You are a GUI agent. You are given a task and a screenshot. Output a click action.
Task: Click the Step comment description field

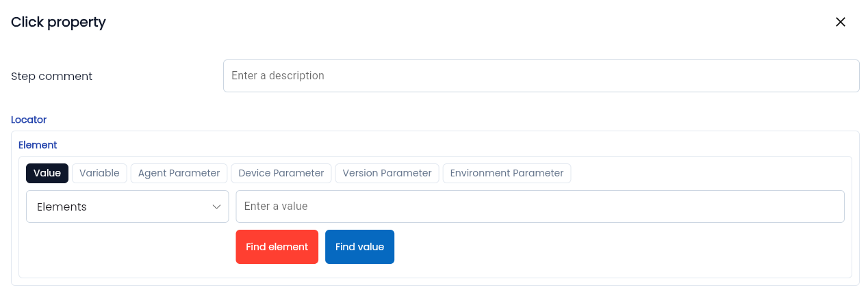point(541,76)
